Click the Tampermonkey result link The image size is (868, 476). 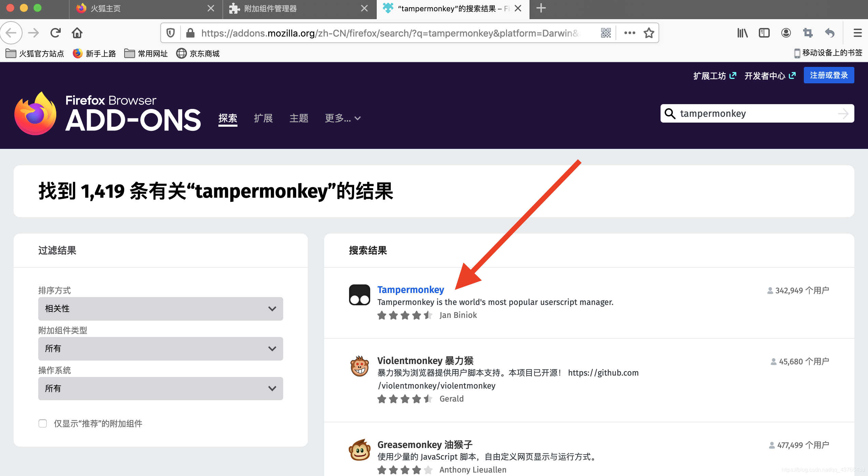click(x=410, y=290)
